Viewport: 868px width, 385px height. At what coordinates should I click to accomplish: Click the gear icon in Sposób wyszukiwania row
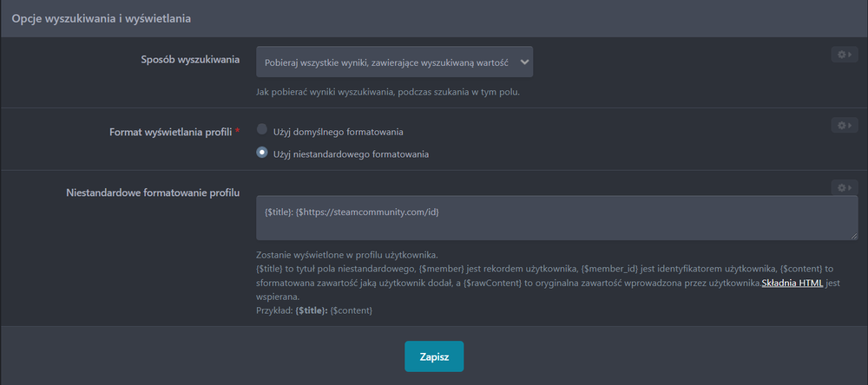[x=842, y=55]
